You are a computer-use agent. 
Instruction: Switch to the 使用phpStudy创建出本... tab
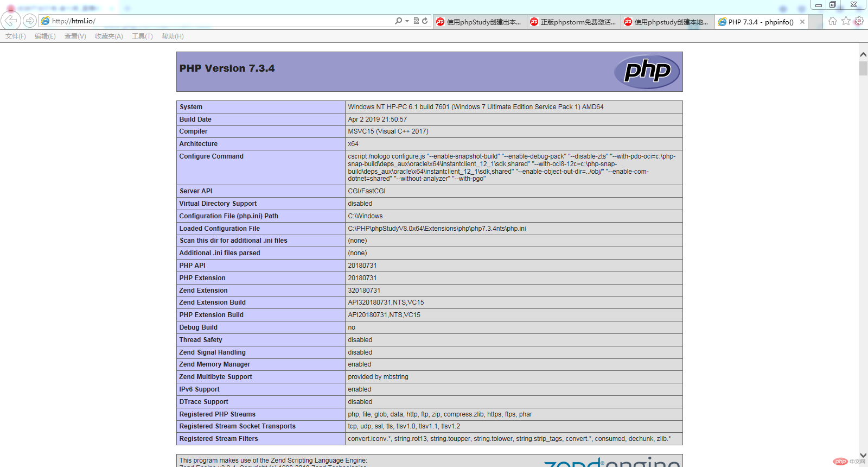coord(480,22)
